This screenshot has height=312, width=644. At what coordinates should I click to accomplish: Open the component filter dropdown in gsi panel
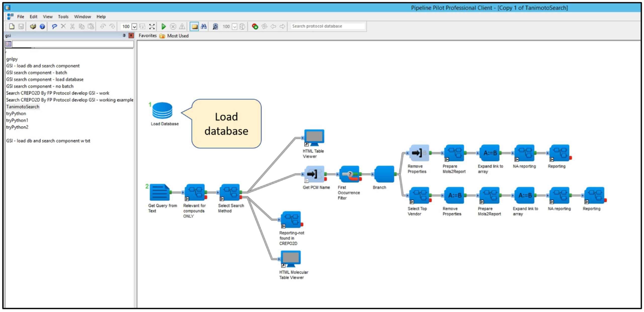point(8,44)
